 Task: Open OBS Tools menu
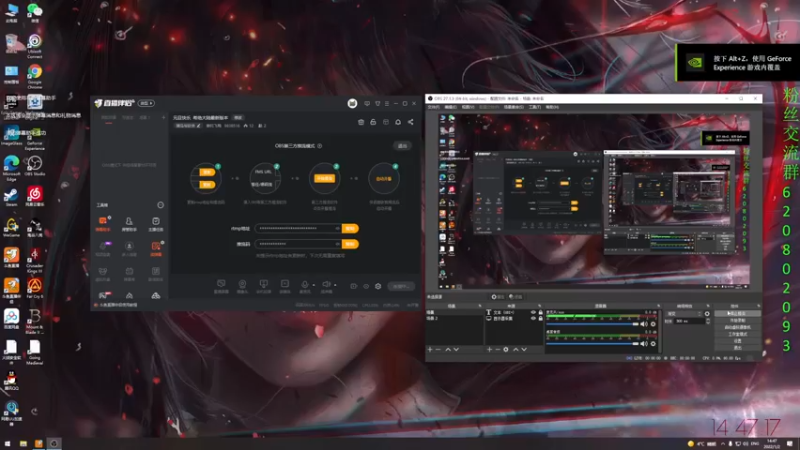coord(535,107)
